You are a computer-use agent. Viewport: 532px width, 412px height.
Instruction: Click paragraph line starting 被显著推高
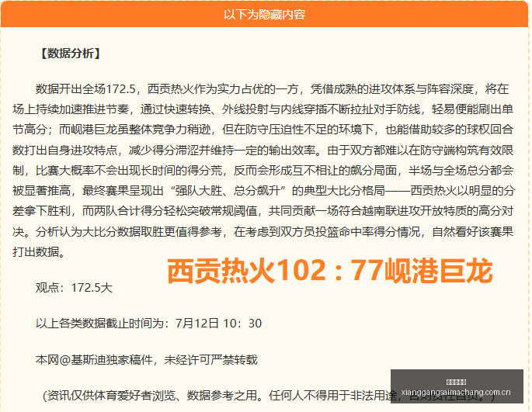[263, 191]
